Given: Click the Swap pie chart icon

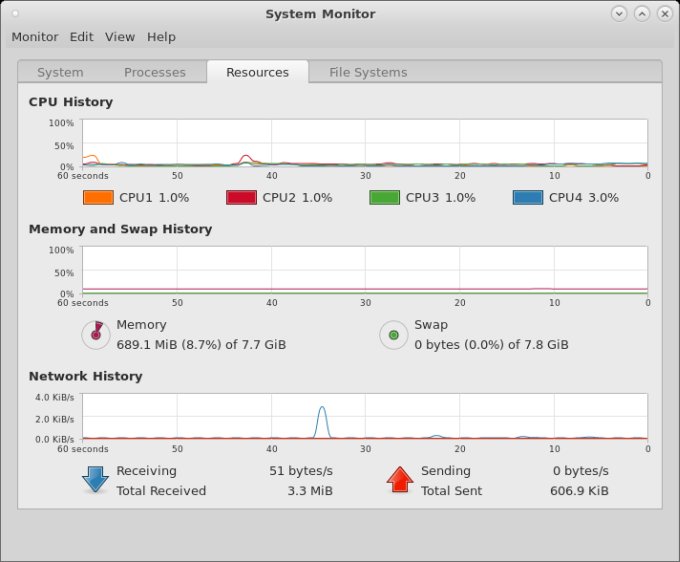Looking at the screenshot, I should point(394,334).
